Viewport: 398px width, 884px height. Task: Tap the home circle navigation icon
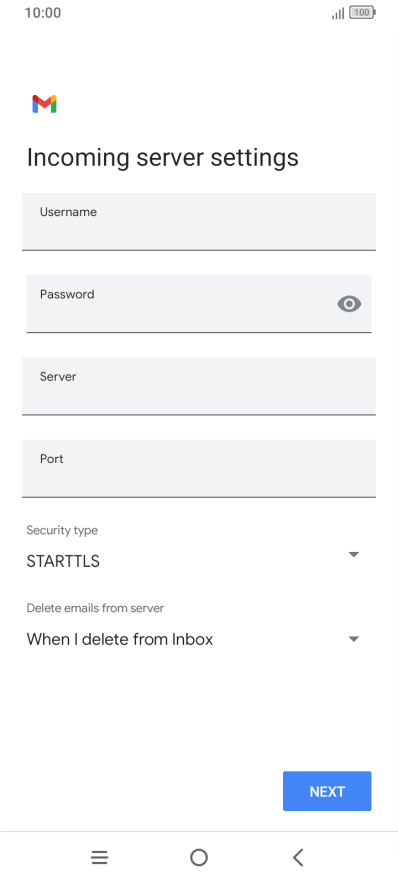(199, 858)
